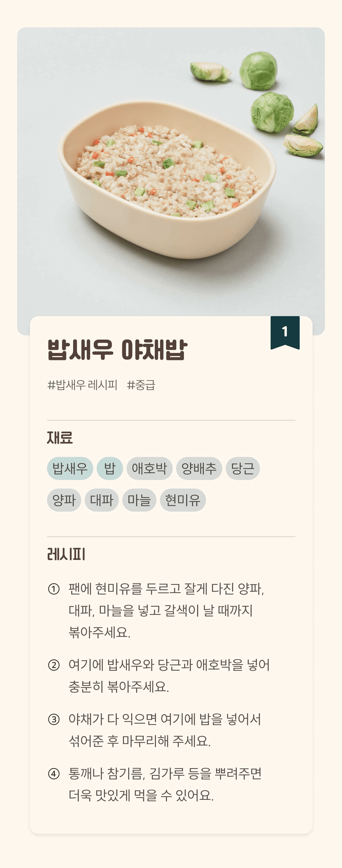
Task: Click the 재료 section heading
Action: 60,438
